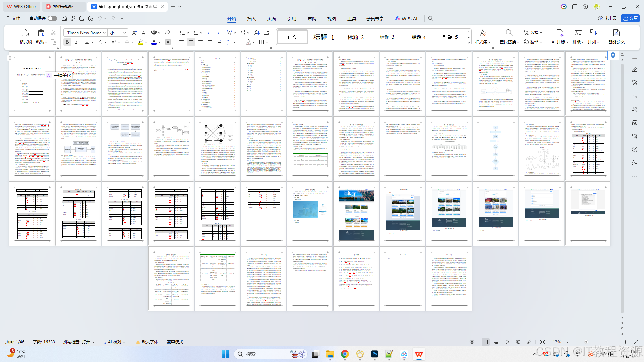
Task: Toggle eye protection mode in status bar
Action: click(x=472, y=342)
